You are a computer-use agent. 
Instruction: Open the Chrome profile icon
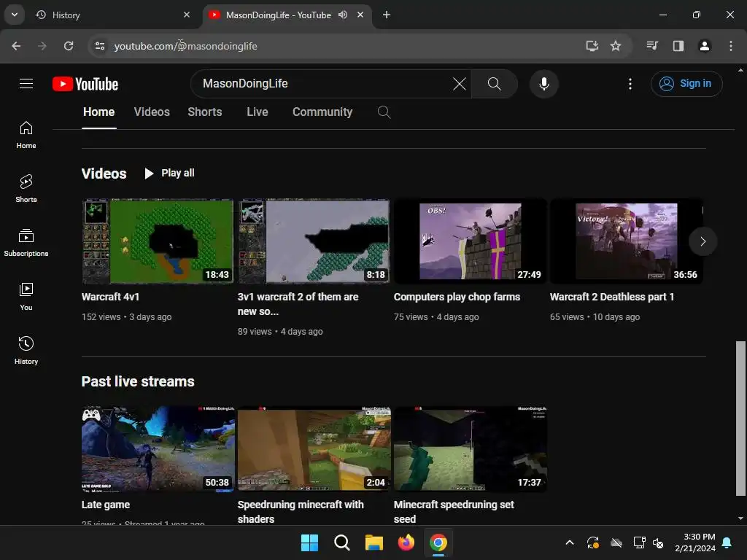704,46
